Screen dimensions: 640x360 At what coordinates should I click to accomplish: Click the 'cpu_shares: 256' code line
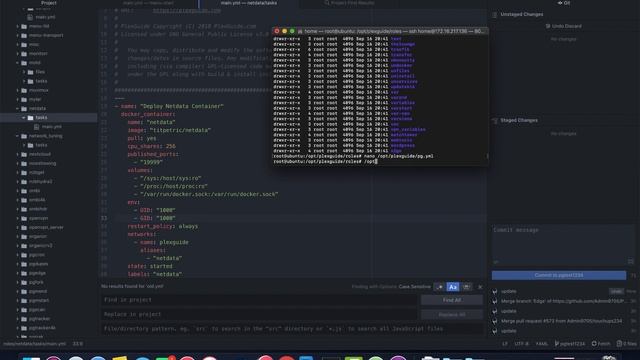pyautogui.click(x=151, y=146)
